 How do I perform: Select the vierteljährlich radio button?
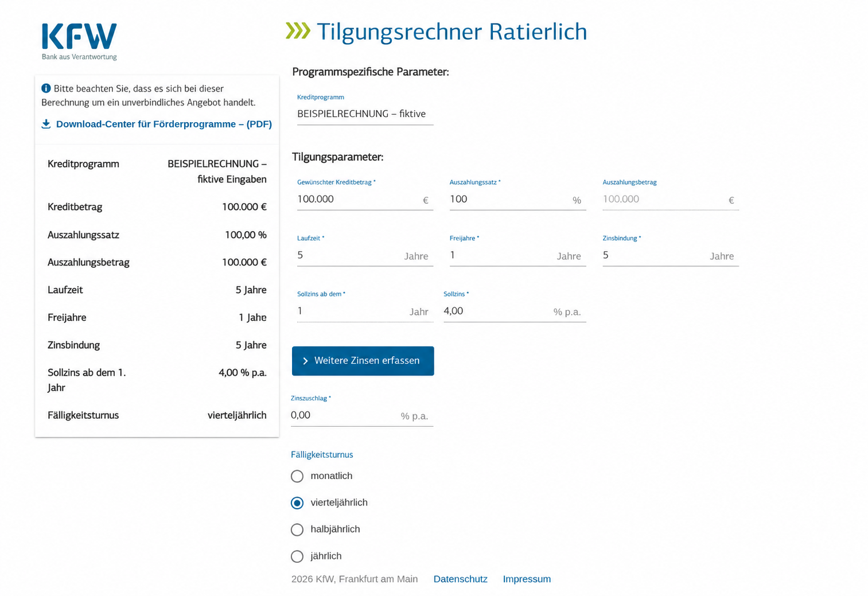297,503
